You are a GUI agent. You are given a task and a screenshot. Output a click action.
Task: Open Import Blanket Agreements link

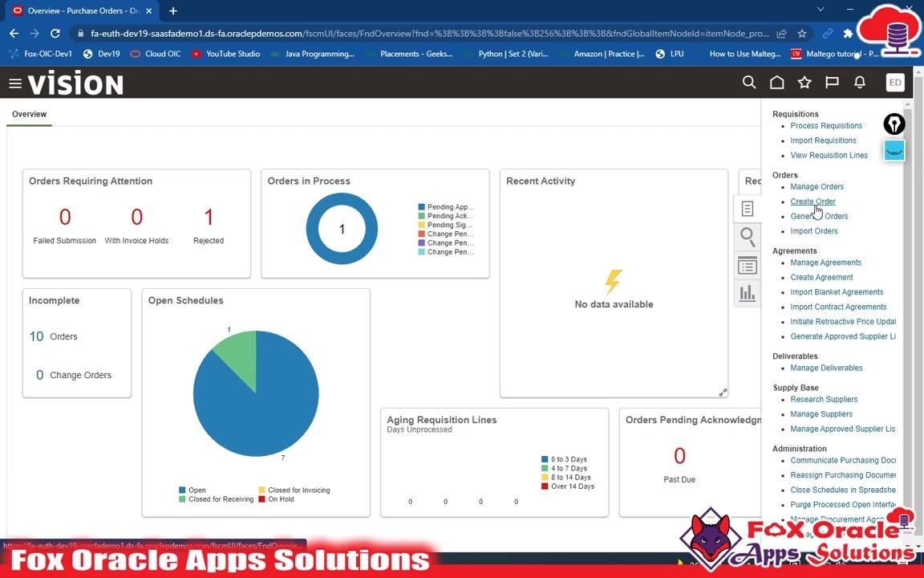(837, 292)
